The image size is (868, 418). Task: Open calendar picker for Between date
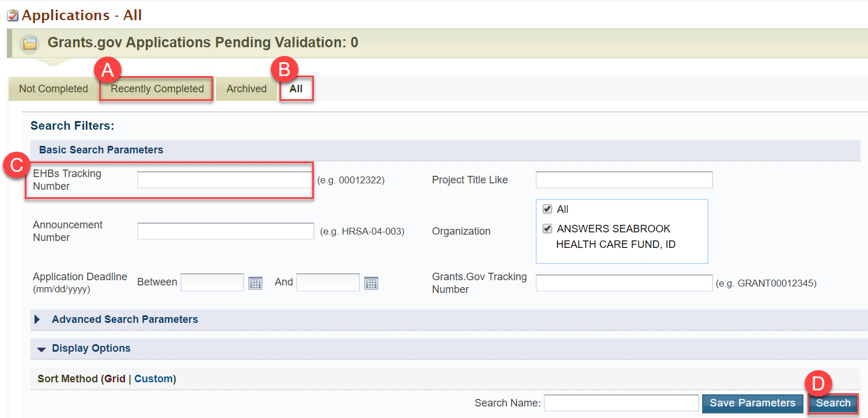click(x=255, y=283)
